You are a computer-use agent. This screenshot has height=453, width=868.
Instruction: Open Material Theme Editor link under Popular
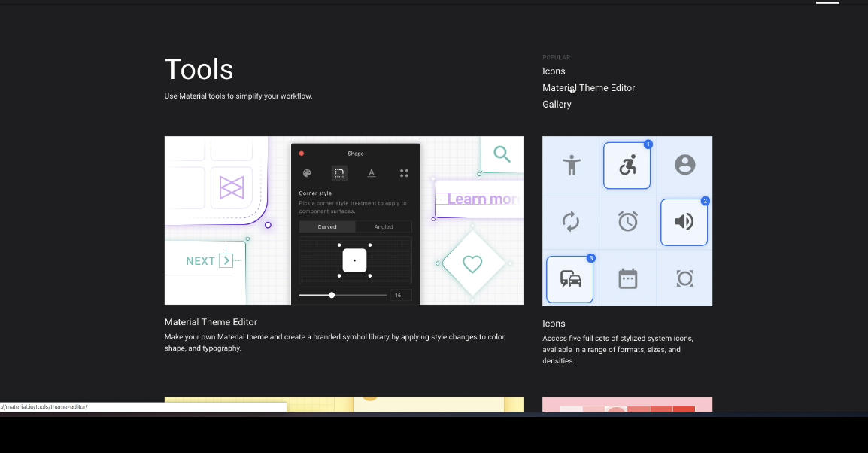(588, 87)
